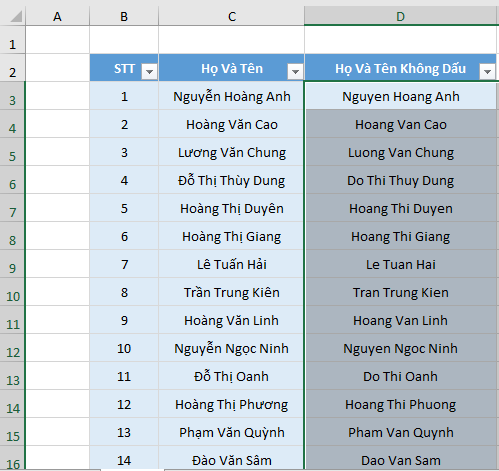Select cell Hoàng Thị Phương
The width and height of the screenshot is (499, 471).
tap(232, 404)
